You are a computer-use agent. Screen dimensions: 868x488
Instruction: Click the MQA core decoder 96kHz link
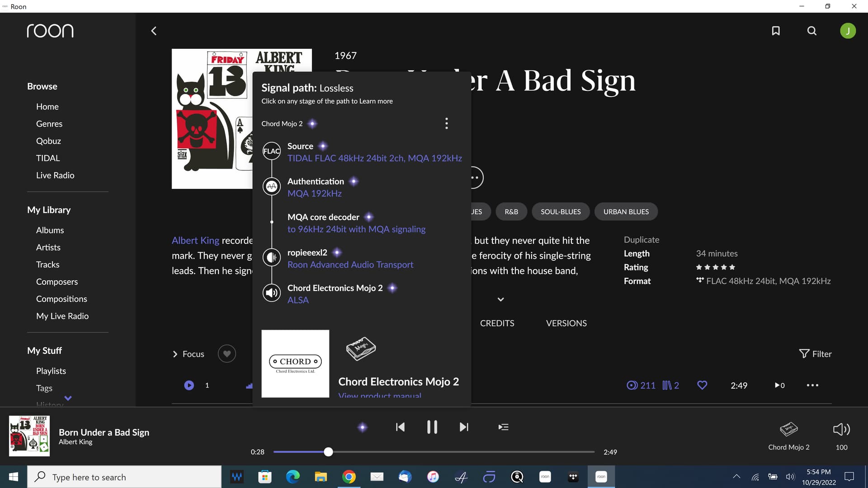[x=356, y=229]
